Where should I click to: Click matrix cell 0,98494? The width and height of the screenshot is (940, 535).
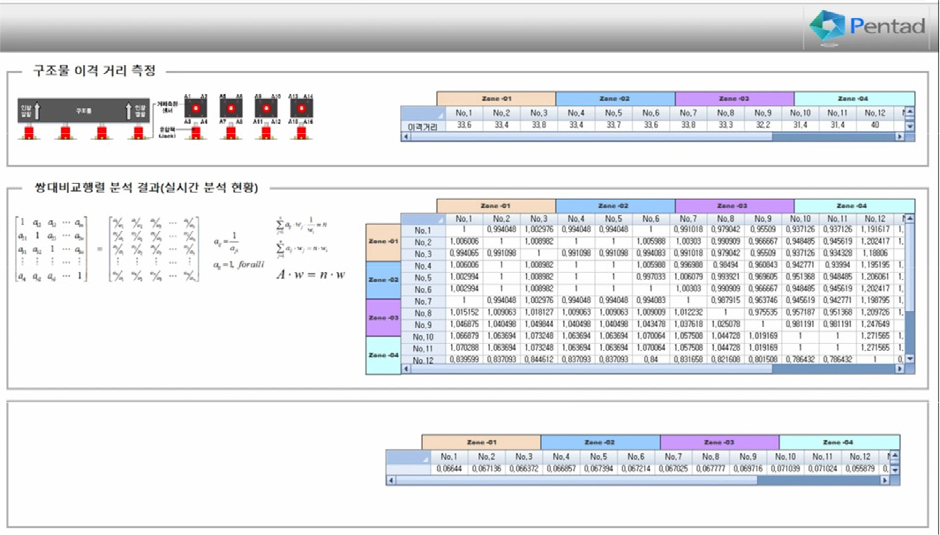pos(725,265)
